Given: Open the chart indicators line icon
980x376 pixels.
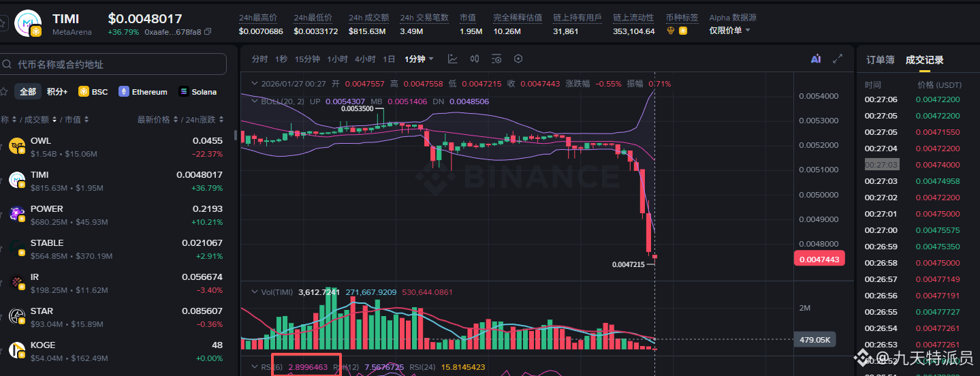Looking at the screenshot, I should pos(452,59).
